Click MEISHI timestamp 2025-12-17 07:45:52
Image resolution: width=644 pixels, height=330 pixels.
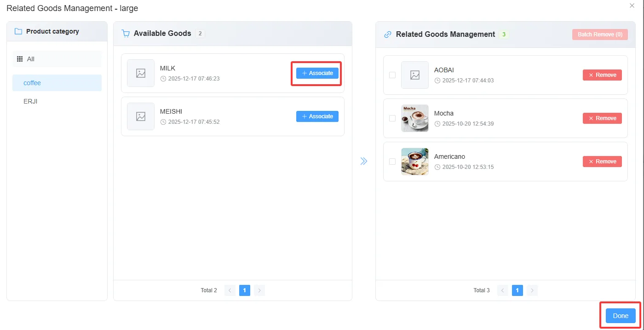(x=194, y=122)
